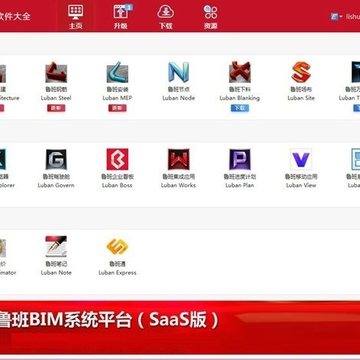Click the 'Luban Note' text caption
This screenshot has height=360, width=360.
click(56, 273)
